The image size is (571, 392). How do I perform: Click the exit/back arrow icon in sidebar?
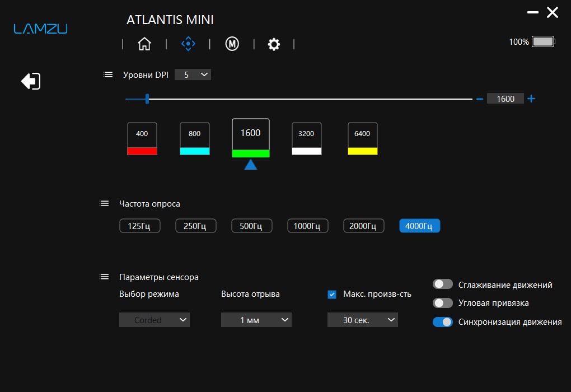[31, 81]
